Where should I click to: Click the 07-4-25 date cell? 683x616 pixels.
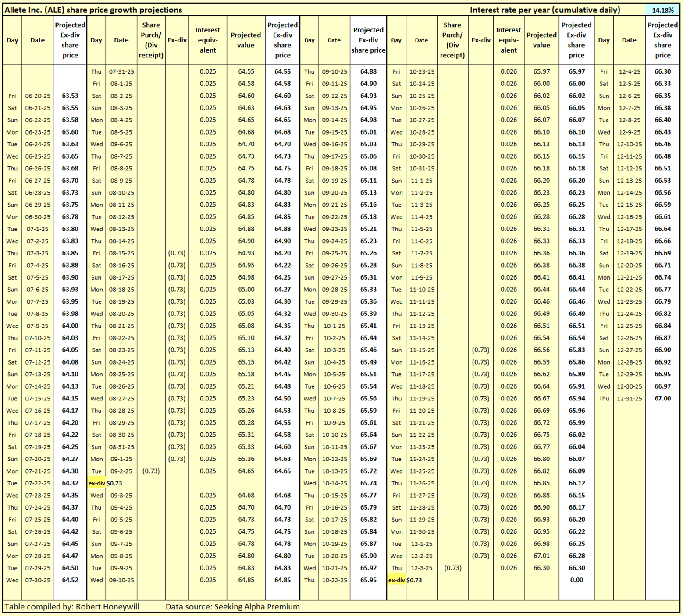click(x=38, y=265)
